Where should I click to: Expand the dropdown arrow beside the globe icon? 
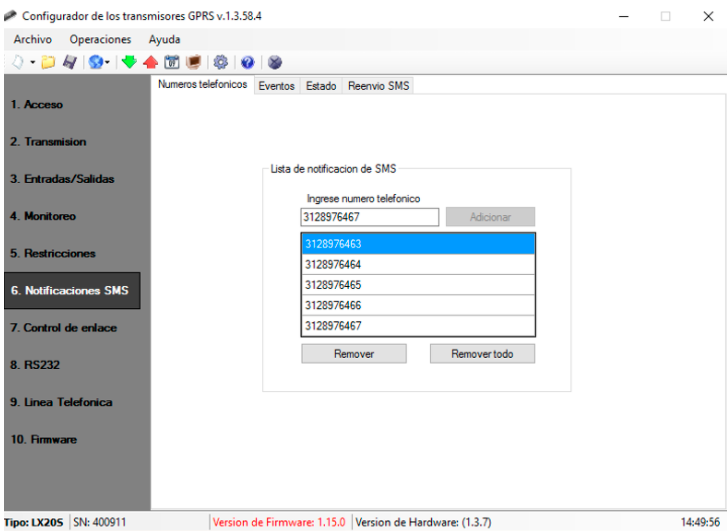pyautogui.click(x=107, y=62)
